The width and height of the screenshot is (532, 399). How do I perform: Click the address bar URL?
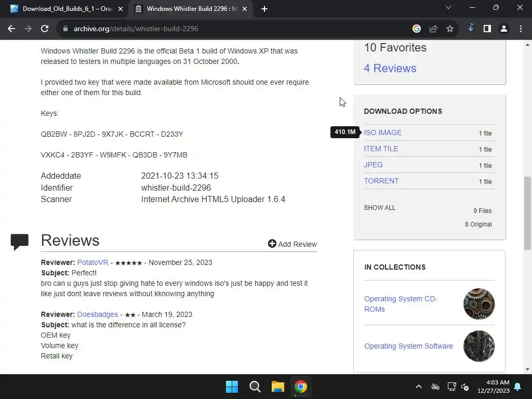136,29
